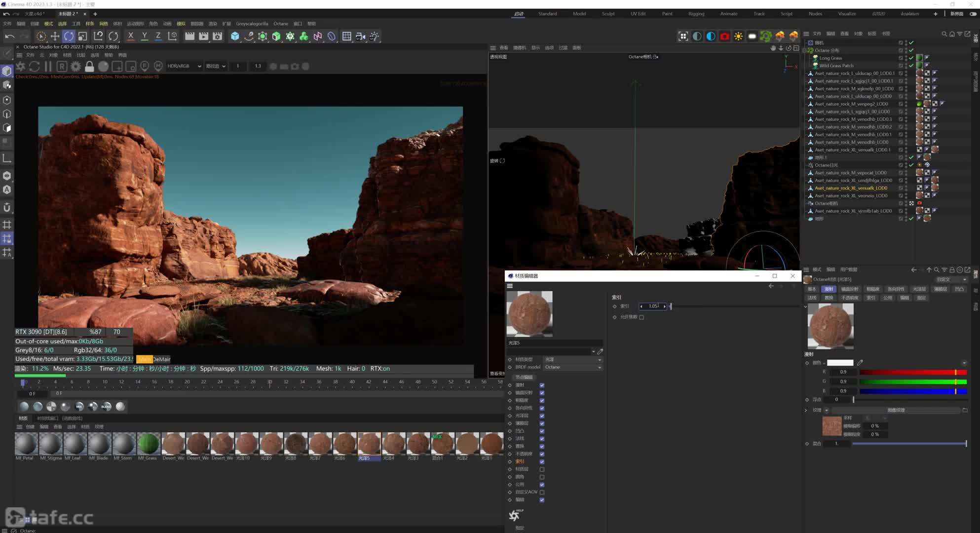Restart Octane render with the refresh icon
This screenshot has width=980, height=533.
click(x=34, y=66)
